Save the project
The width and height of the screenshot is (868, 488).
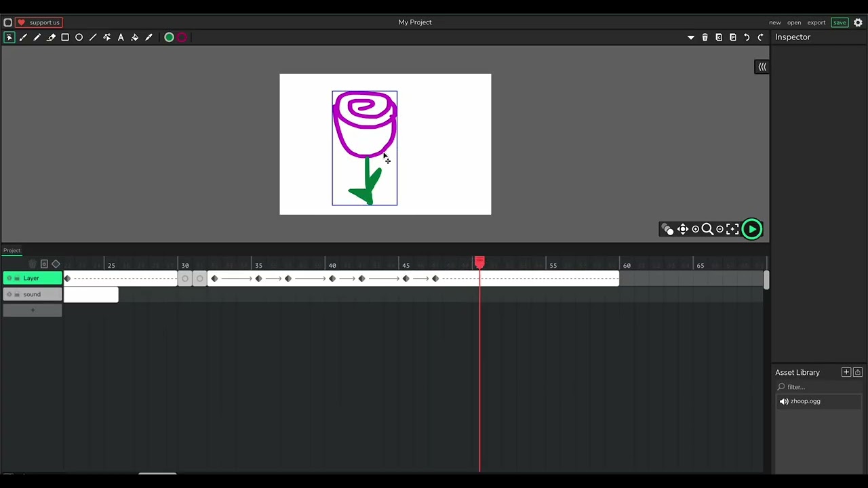point(840,22)
